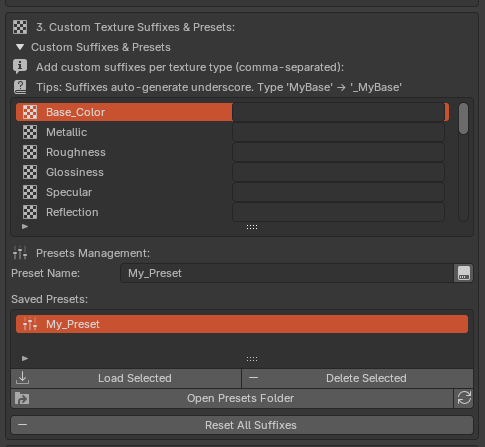Select the Base_Color row label

click(75, 112)
